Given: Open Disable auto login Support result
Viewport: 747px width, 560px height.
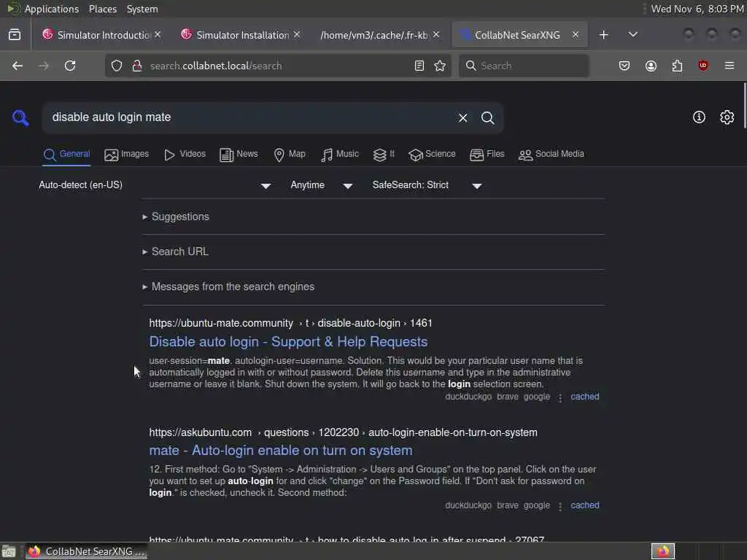Looking at the screenshot, I should coord(288,342).
